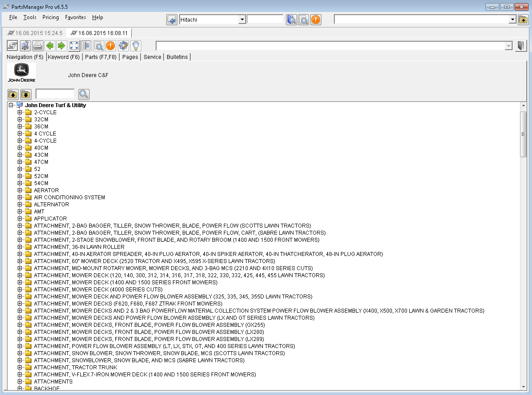Select ATTACHMENT, 36-IN LAWN ROLLER item
The image size is (532, 395).
point(79,247)
